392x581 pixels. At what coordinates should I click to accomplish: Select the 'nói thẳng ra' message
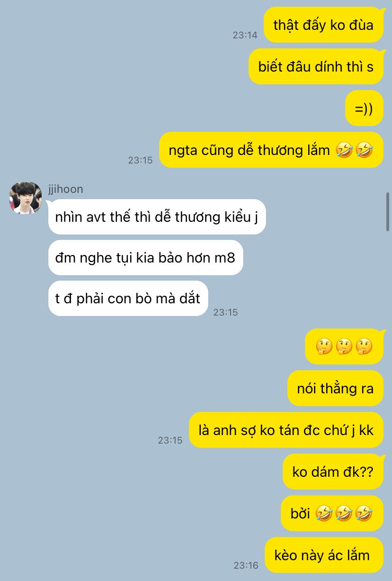point(336,388)
